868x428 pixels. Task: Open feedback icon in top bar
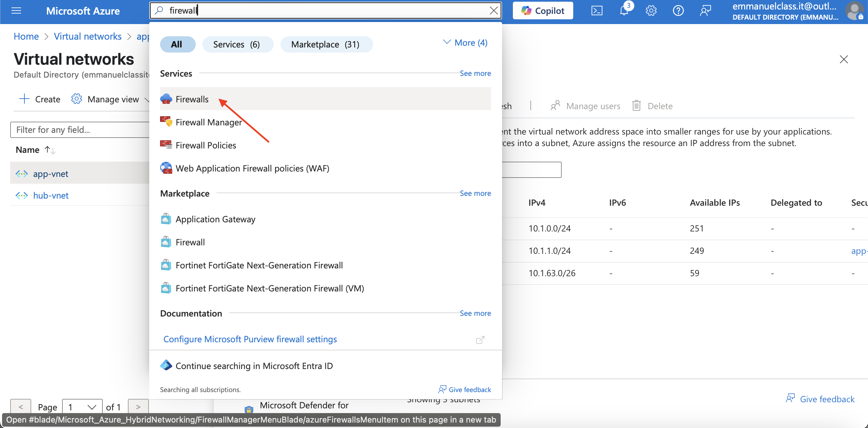click(705, 11)
